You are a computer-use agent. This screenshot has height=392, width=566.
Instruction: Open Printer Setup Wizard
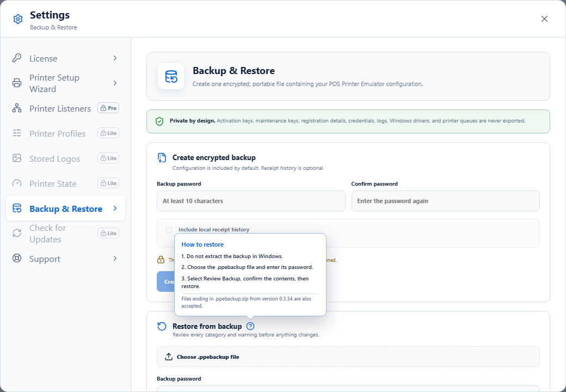click(x=65, y=83)
